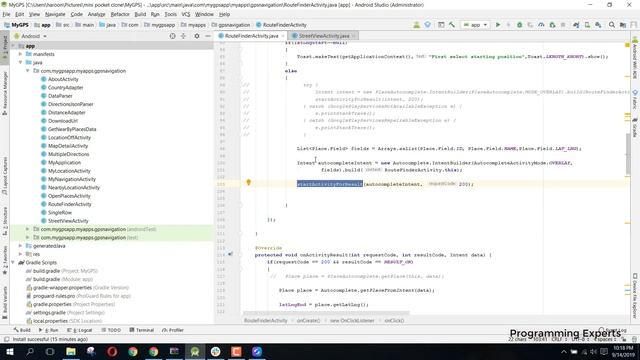Switch to the StreetViewActivity.java tab
Image resolution: width=640 pixels, height=360 pixels.
[324, 36]
